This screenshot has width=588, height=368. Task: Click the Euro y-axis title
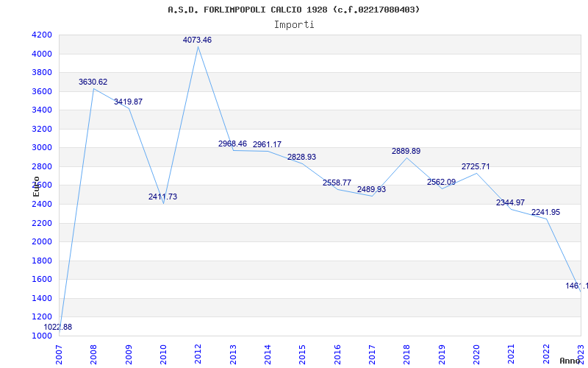[36, 186]
